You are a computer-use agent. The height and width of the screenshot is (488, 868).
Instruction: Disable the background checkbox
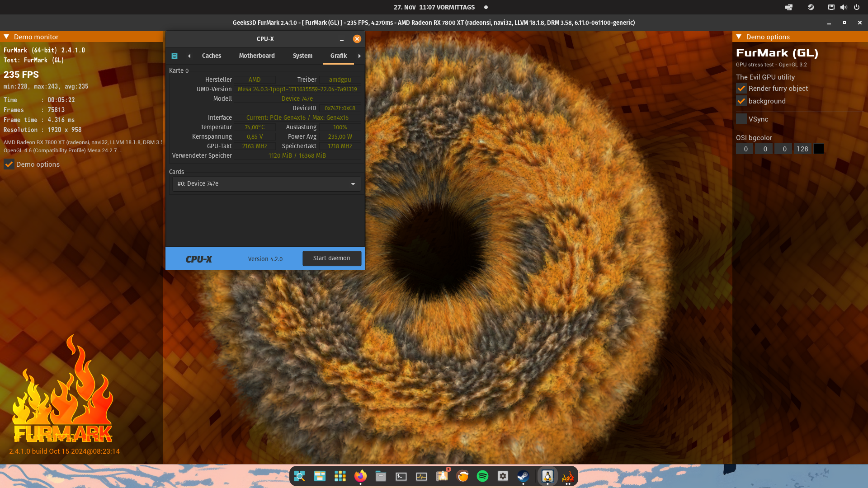click(741, 101)
